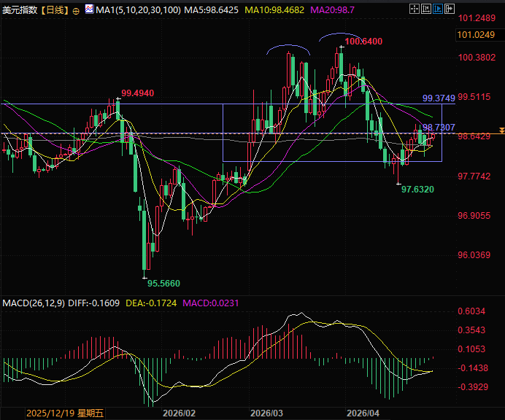Screen dimensions: 505x420
Task: Click the shift-chart-right arrow icon
Action: 449,9
